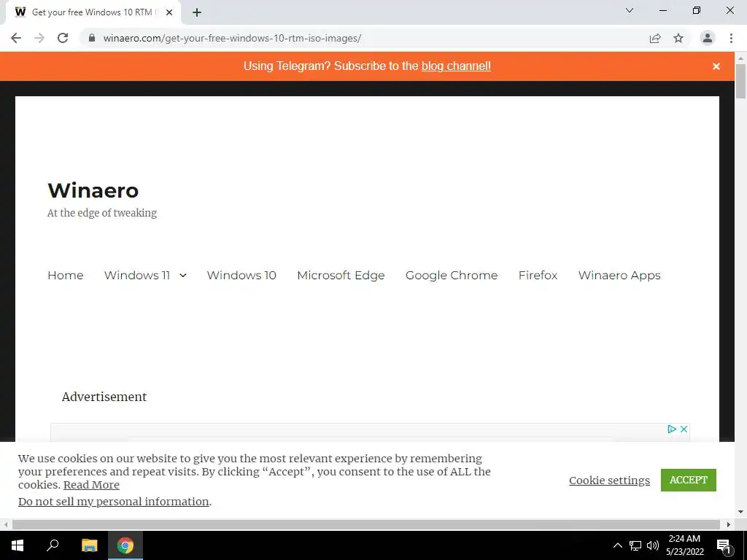Open the taskbar clock and date
The height and width of the screenshot is (560, 747).
click(684, 545)
